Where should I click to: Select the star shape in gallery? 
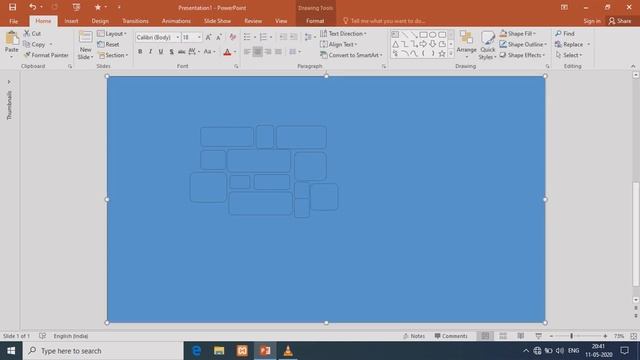point(442,53)
